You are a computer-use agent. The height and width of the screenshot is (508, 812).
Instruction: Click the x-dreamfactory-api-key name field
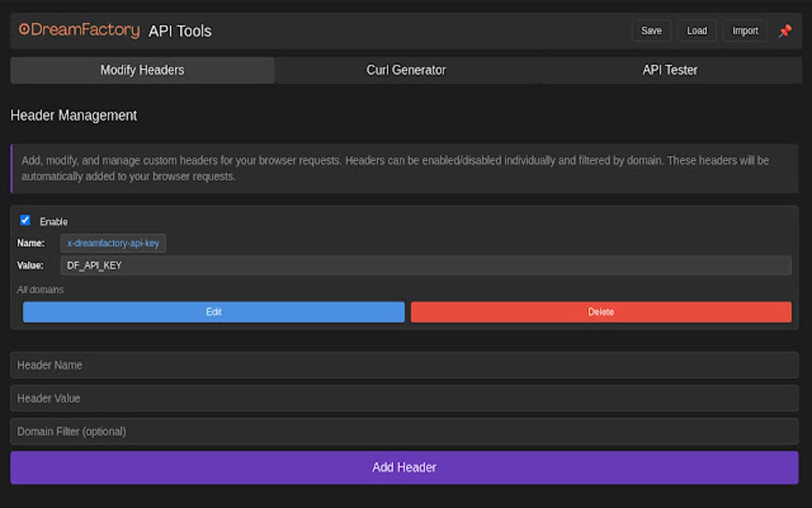coord(113,244)
